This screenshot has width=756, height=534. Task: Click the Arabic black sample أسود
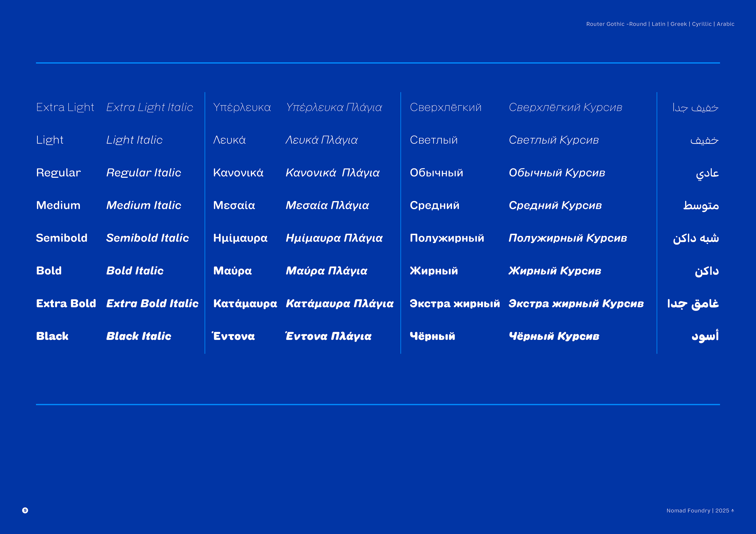[705, 336]
